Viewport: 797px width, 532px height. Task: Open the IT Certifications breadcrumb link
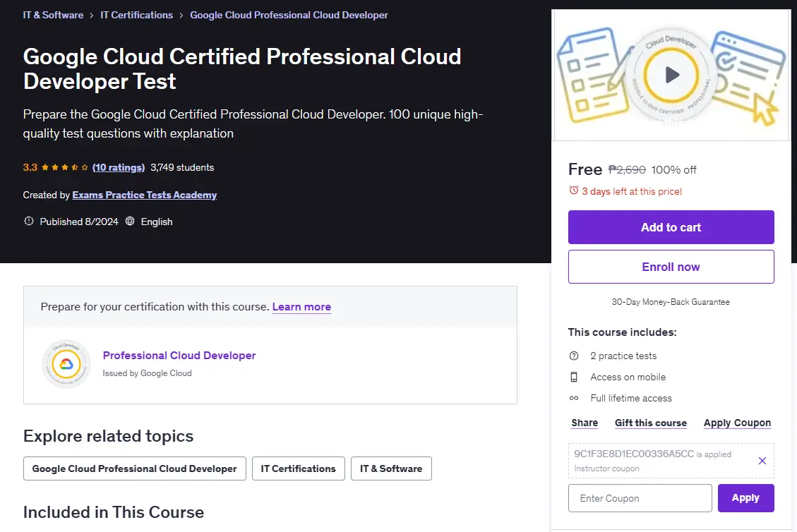tap(137, 16)
